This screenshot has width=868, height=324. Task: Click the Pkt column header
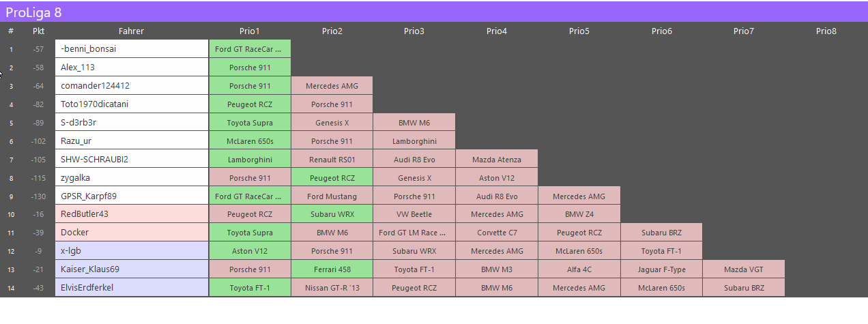point(38,31)
